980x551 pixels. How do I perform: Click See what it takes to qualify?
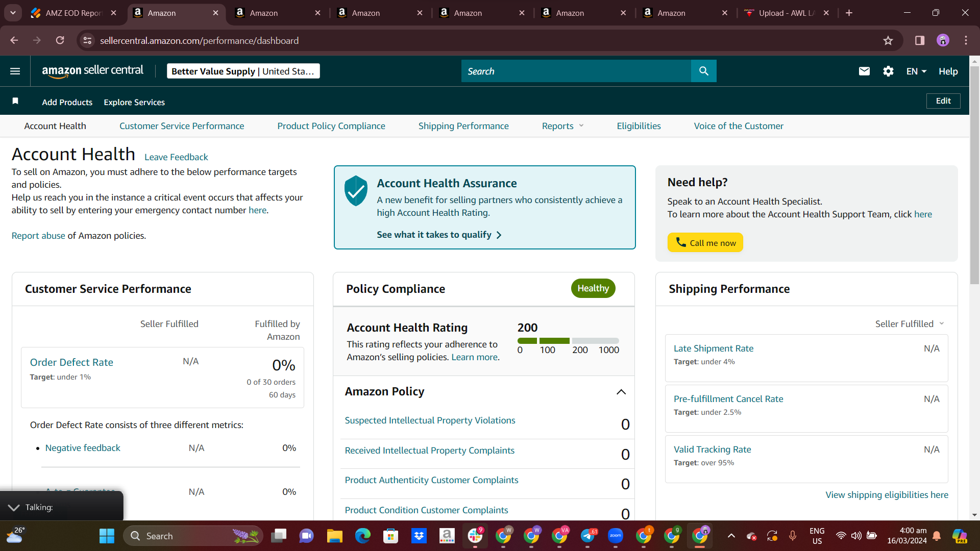pos(439,235)
